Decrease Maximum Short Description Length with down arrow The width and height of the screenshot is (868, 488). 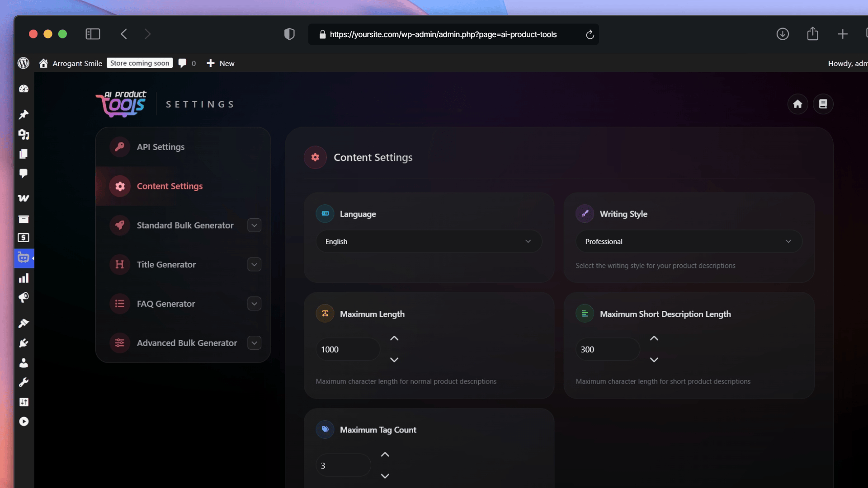(x=654, y=360)
